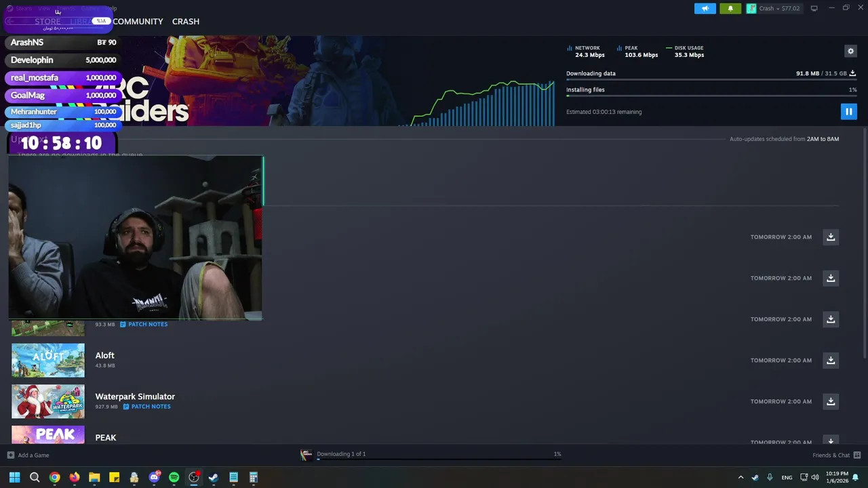Open the PEAK game thumbnail

click(x=48, y=434)
